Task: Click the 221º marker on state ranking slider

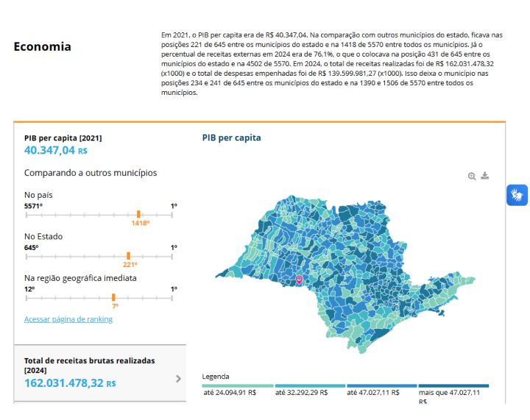Action: click(x=129, y=255)
